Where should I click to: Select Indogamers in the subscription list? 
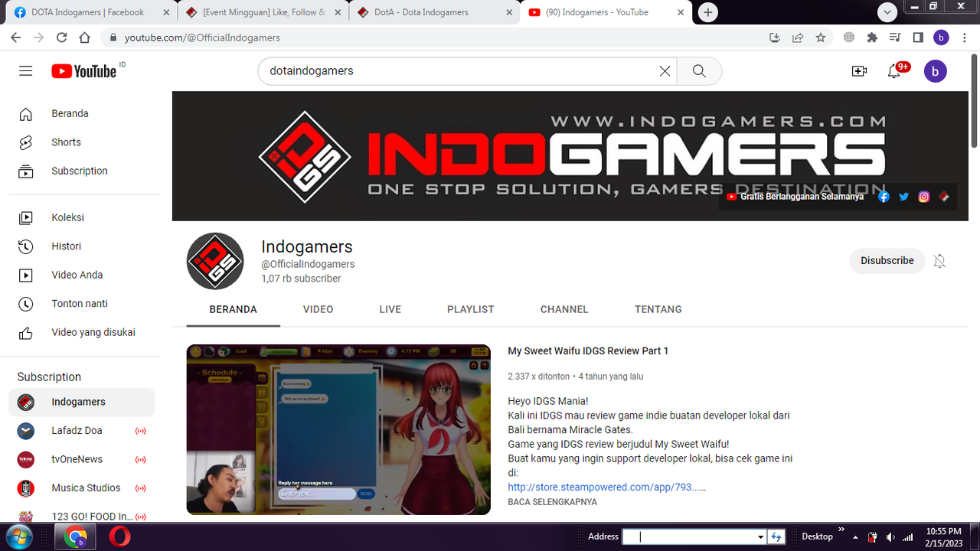[82, 402]
